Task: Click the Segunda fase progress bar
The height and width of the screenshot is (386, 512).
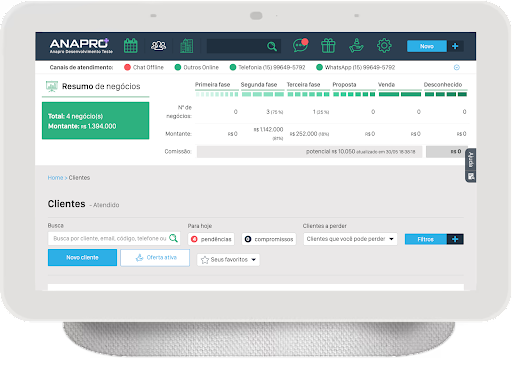Action: click(263, 94)
